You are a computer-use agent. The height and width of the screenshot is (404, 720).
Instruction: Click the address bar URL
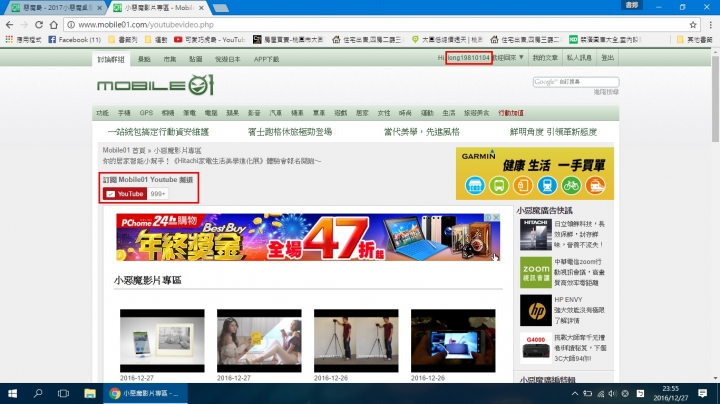[x=146, y=25]
